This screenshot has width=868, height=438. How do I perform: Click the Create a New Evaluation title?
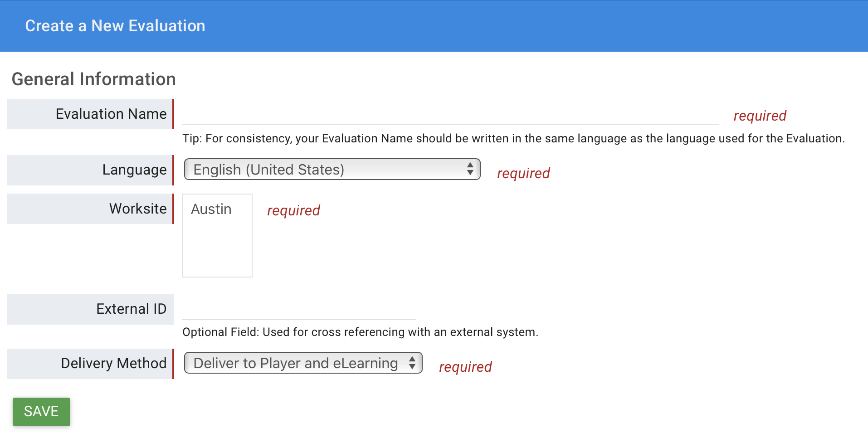click(115, 26)
